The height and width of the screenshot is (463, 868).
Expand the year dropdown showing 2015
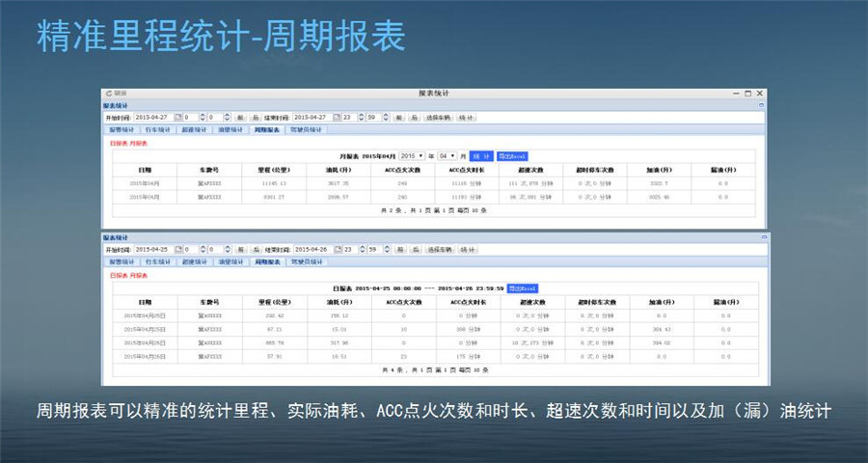point(412,155)
